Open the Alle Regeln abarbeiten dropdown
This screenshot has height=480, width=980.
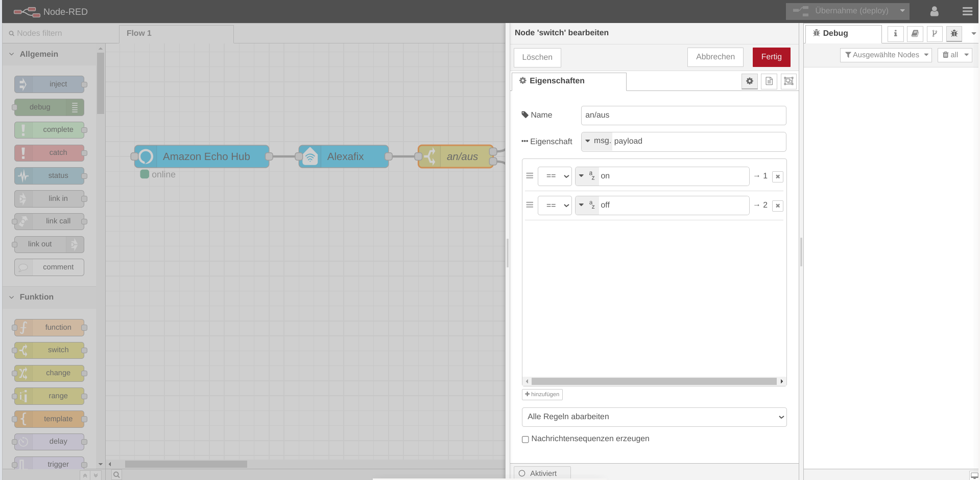(x=654, y=417)
